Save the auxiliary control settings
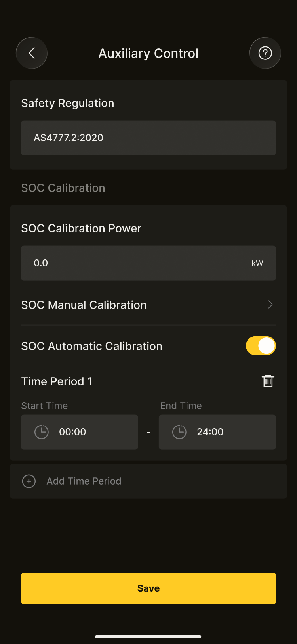 (148, 588)
